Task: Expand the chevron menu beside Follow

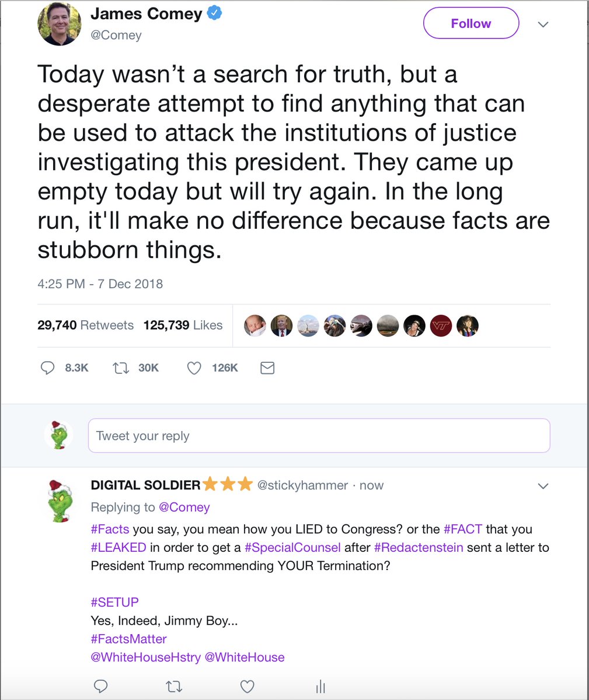Action: point(543,24)
